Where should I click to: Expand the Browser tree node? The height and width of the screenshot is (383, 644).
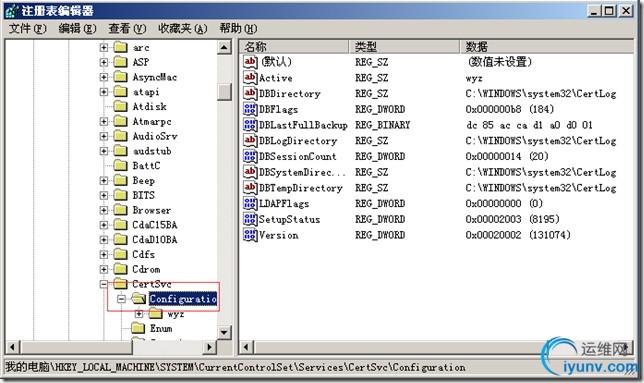104,210
